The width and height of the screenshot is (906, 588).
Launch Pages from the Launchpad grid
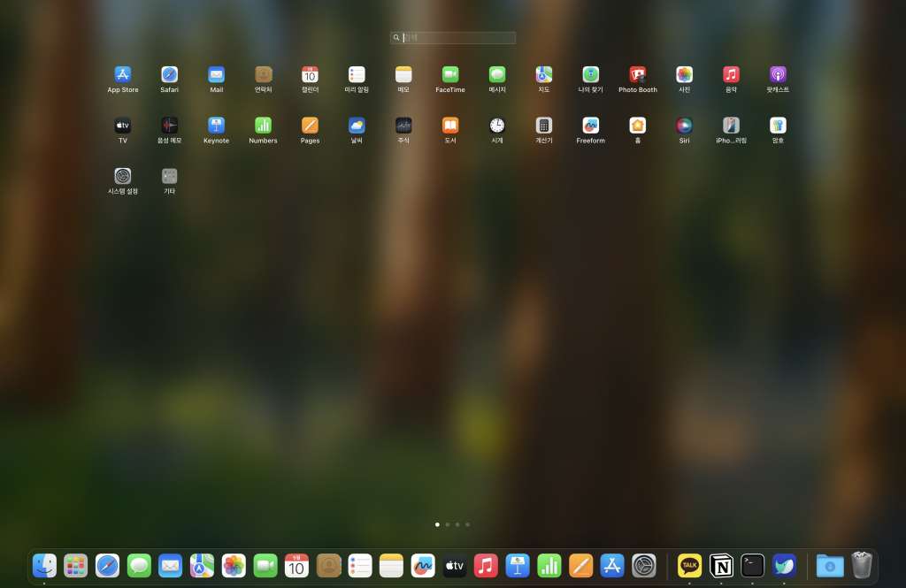coord(310,126)
